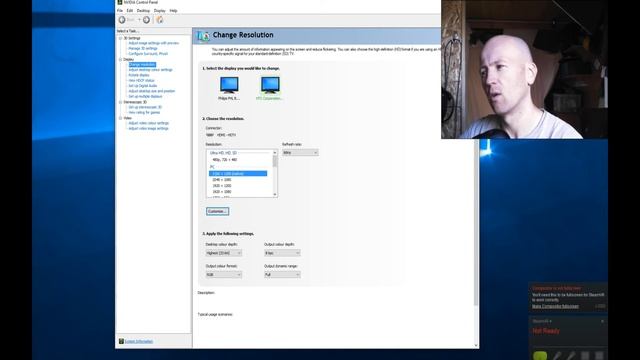The image size is (640, 360).
Task: Click the System Information icon at bottom left
Action: pyautogui.click(x=121, y=341)
